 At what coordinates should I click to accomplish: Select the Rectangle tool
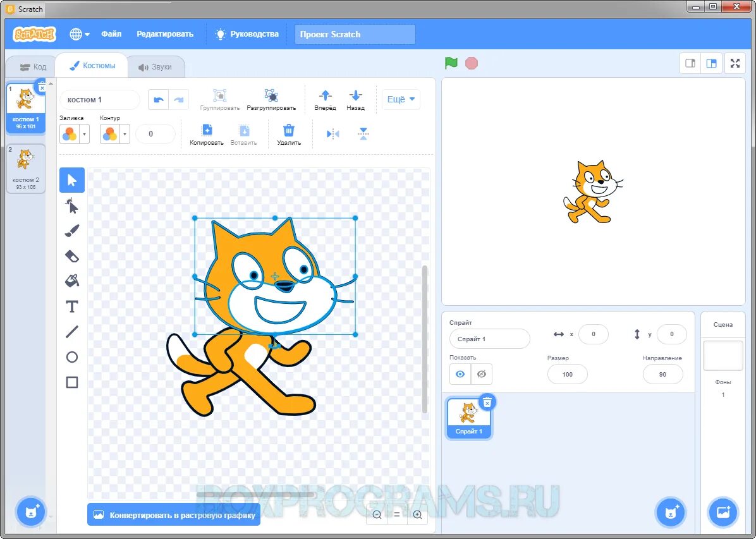[72, 382]
